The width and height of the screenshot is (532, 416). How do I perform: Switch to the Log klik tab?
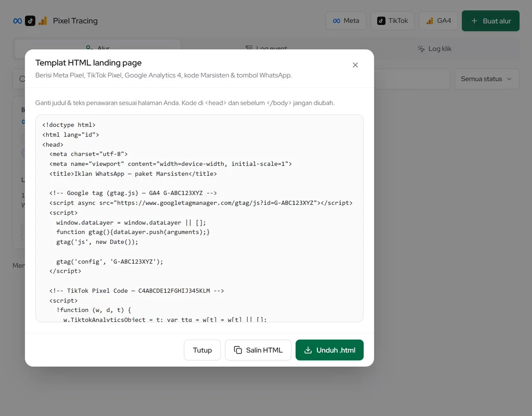[435, 48]
